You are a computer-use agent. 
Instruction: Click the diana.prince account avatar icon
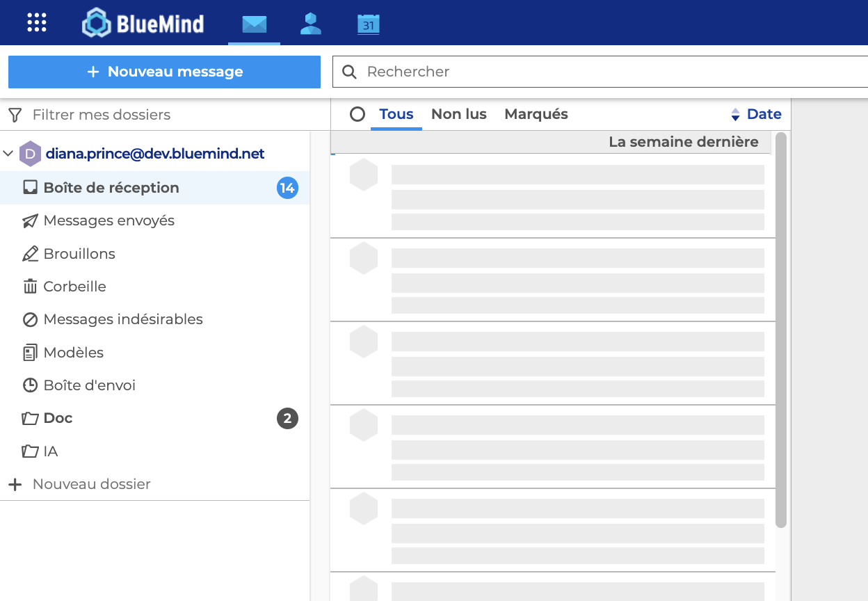click(x=30, y=154)
